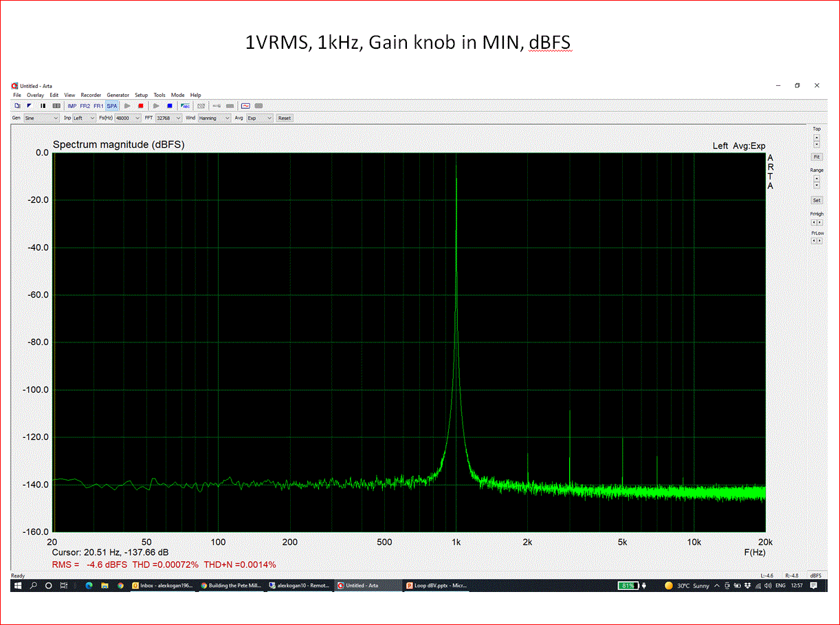Open the Generator menu
This screenshot has width=840, height=625.
pos(118,95)
